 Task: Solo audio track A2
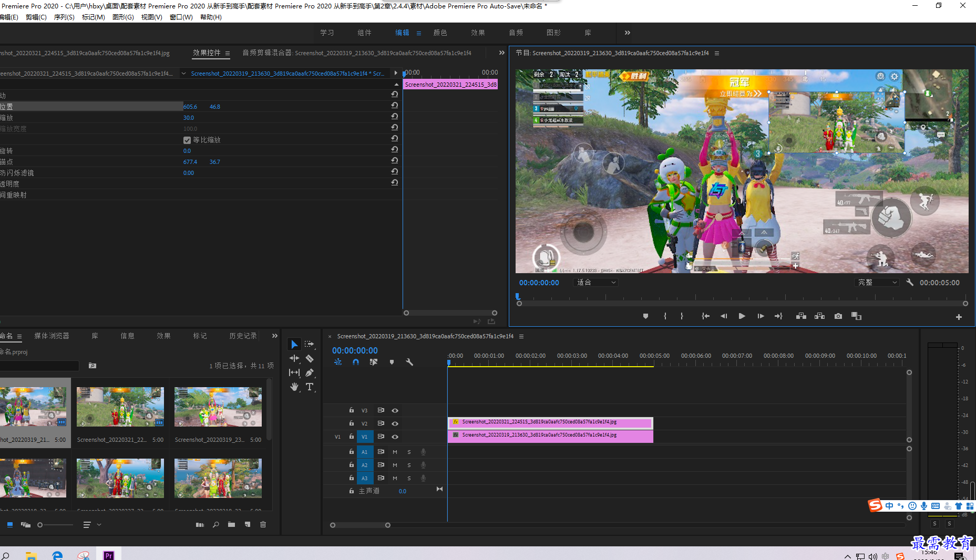coord(409,465)
